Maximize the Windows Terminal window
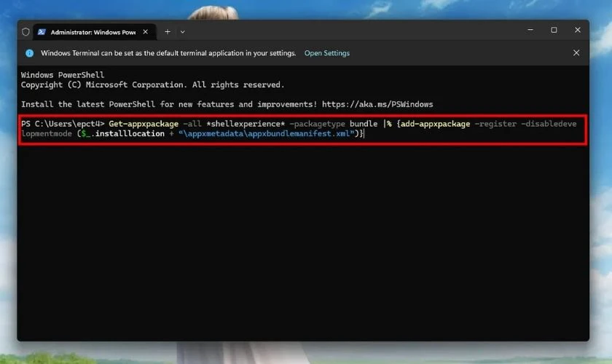612x364 pixels. (554, 30)
